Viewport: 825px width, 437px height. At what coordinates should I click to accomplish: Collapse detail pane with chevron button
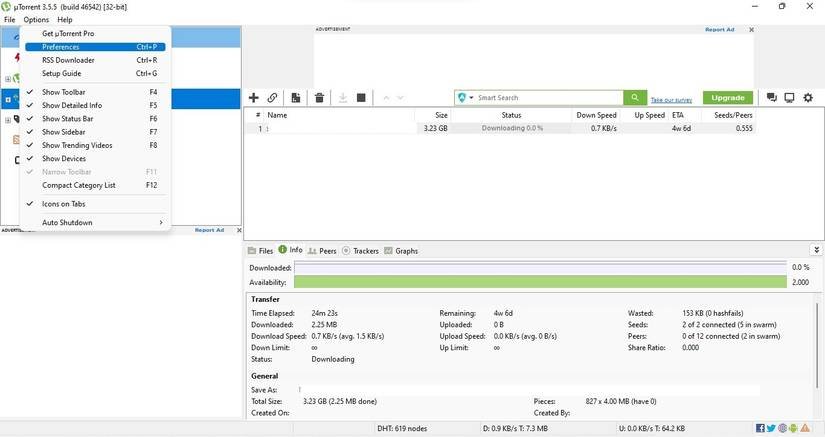(x=818, y=250)
